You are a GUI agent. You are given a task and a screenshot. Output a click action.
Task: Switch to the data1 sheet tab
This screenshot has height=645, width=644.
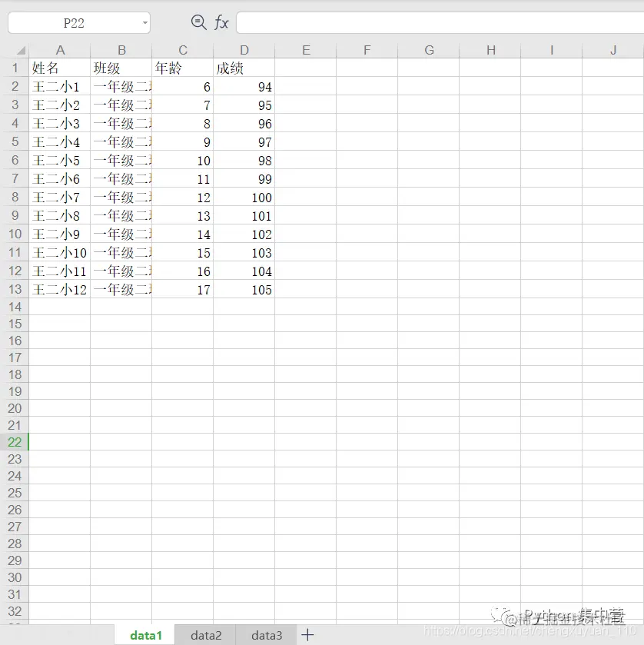(x=145, y=635)
